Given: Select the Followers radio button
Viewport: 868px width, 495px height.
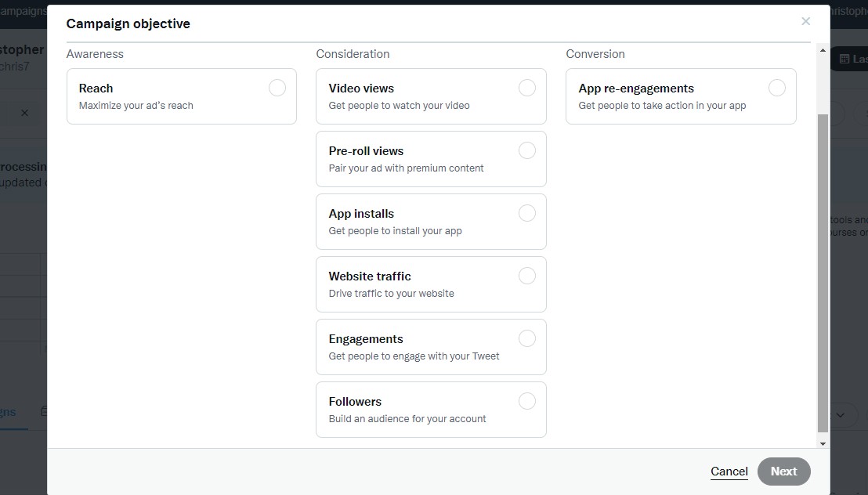Looking at the screenshot, I should point(527,401).
